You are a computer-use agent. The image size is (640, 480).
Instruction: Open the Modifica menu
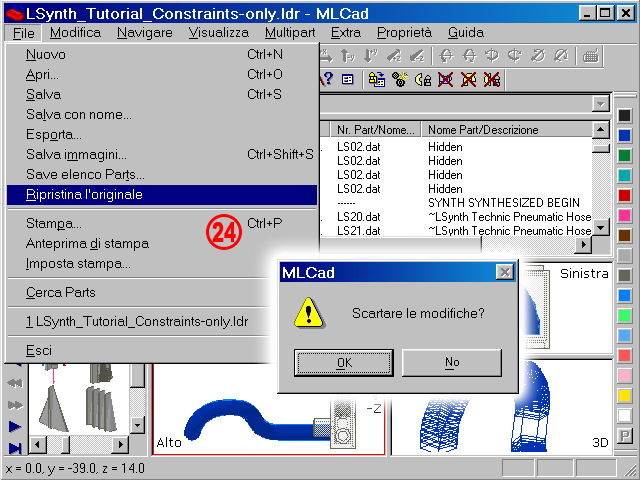pos(75,33)
